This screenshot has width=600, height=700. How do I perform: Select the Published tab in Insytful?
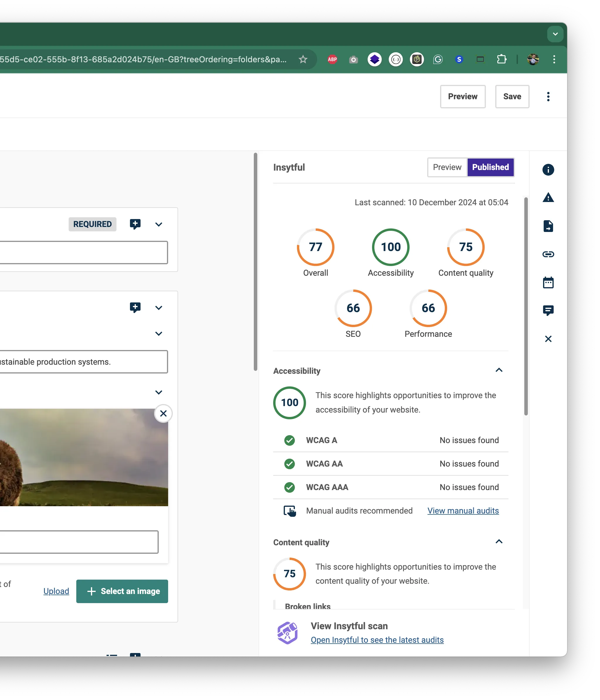[x=491, y=167]
